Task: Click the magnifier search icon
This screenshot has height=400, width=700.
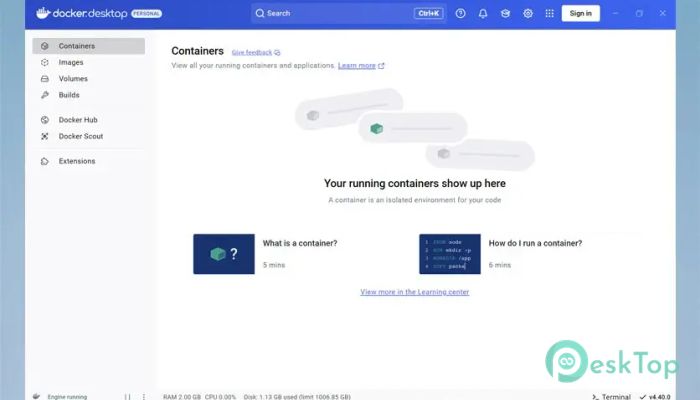Action: [x=260, y=13]
